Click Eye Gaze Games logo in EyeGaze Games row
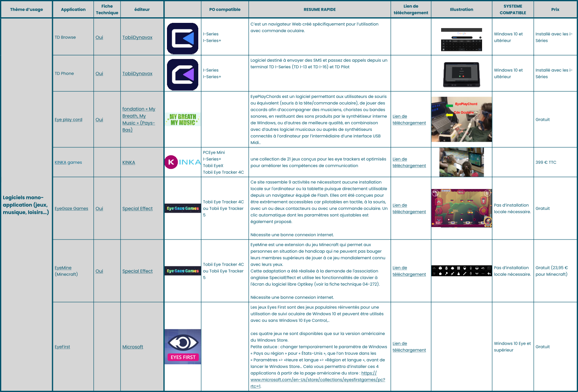The width and height of the screenshot is (578, 392). pos(183,208)
